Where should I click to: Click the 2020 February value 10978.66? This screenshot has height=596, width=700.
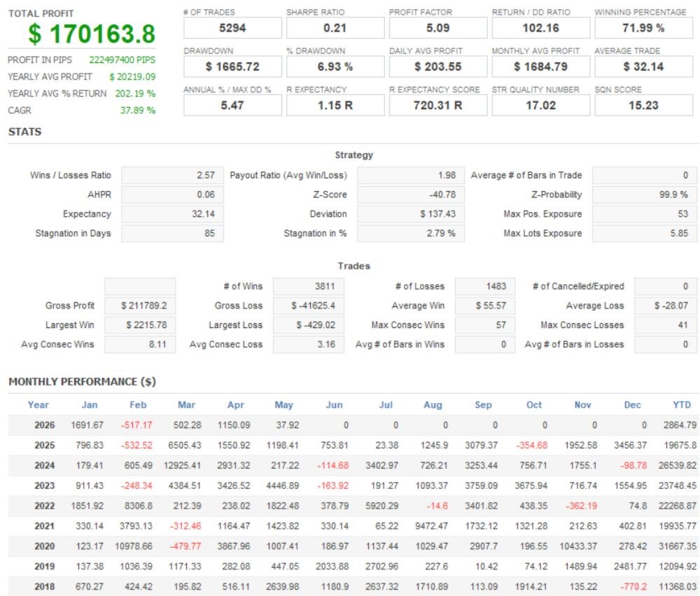[134, 546]
